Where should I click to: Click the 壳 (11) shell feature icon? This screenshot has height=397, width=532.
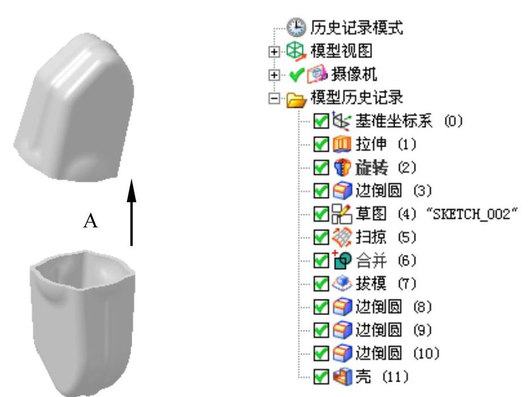coord(342,376)
